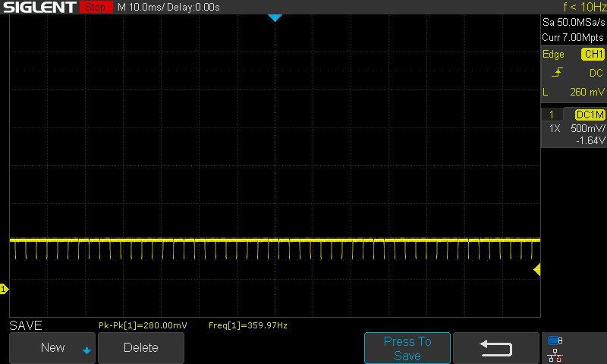
Task: Toggle the DC1M channel coupling badge
Action: pyautogui.click(x=590, y=115)
